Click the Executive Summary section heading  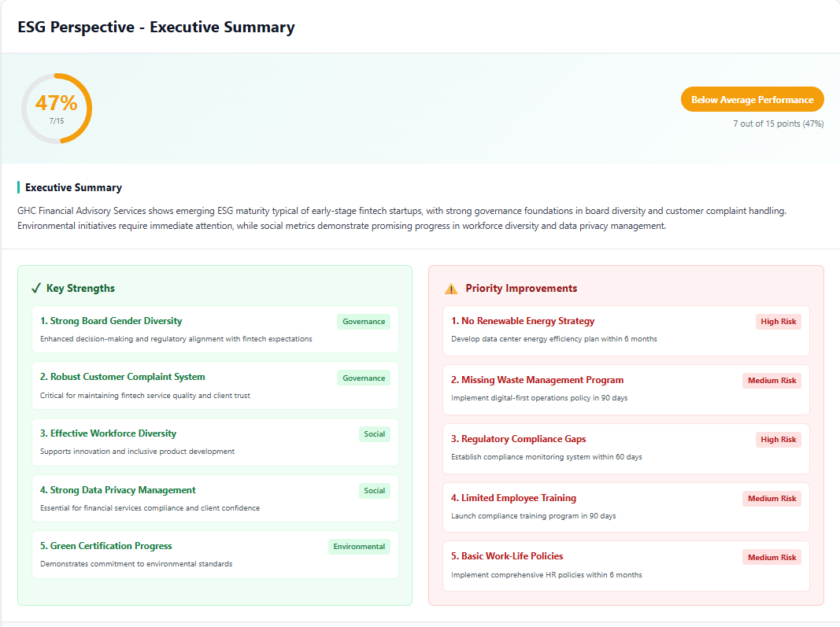pyautogui.click(x=73, y=188)
